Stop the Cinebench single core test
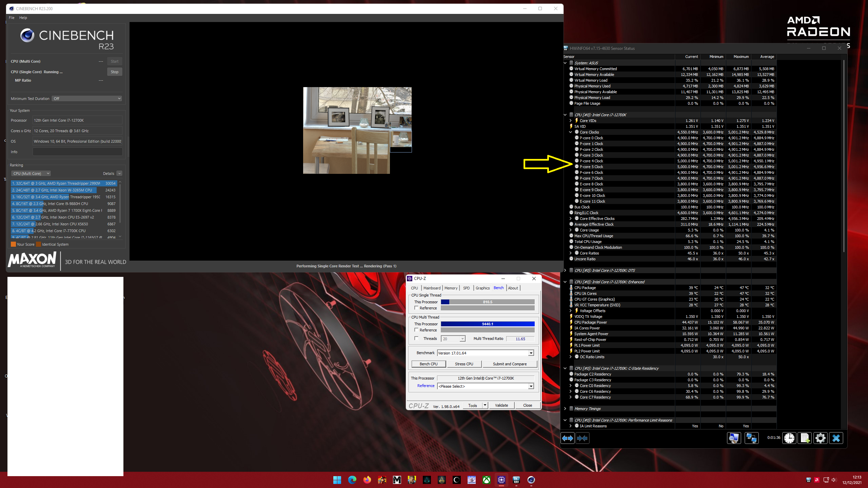This screenshot has width=868, height=488. tap(115, 72)
